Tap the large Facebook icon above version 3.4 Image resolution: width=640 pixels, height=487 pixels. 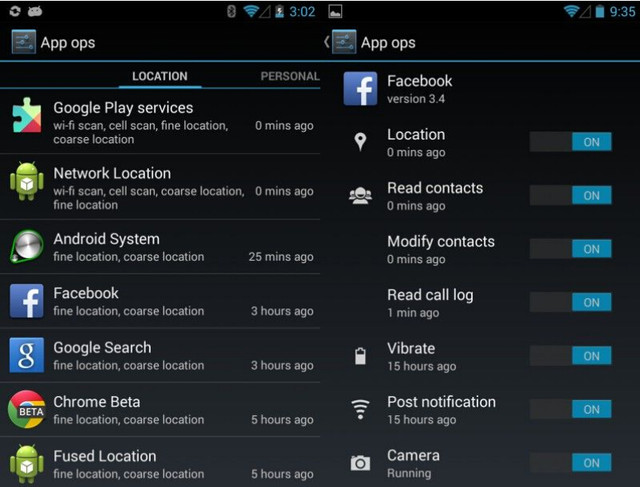pos(360,89)
